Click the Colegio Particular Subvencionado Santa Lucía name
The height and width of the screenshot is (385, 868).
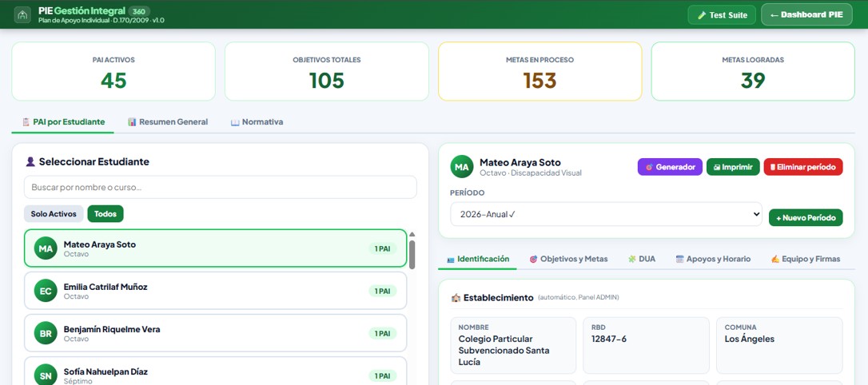coord(504,351)
